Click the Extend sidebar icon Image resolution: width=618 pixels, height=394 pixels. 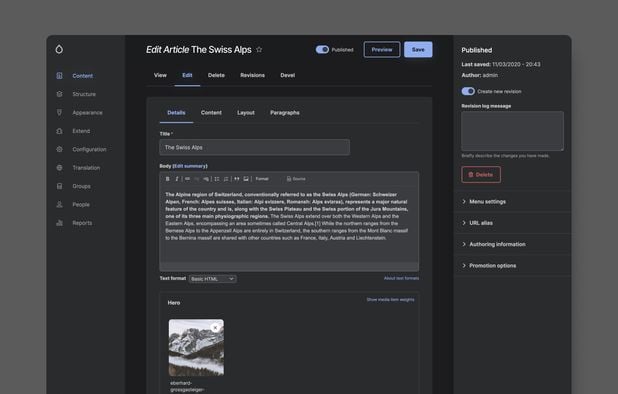(x=60, y=131)
